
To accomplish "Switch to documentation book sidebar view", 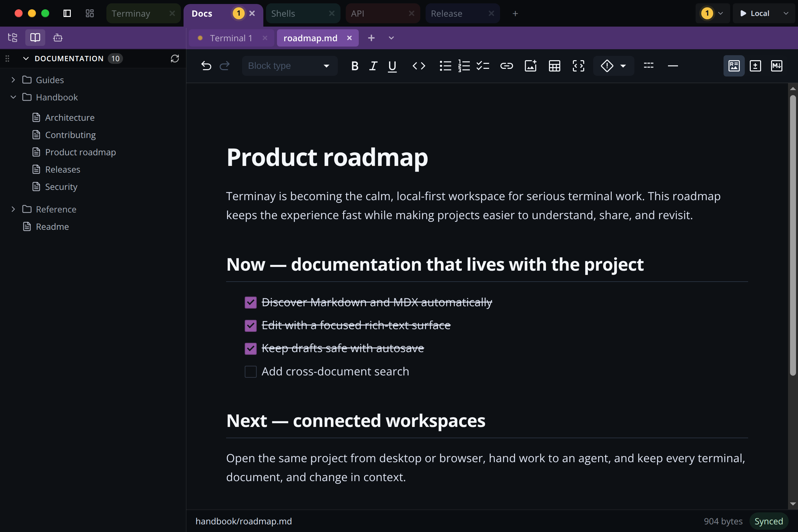I will pos(35,38).
